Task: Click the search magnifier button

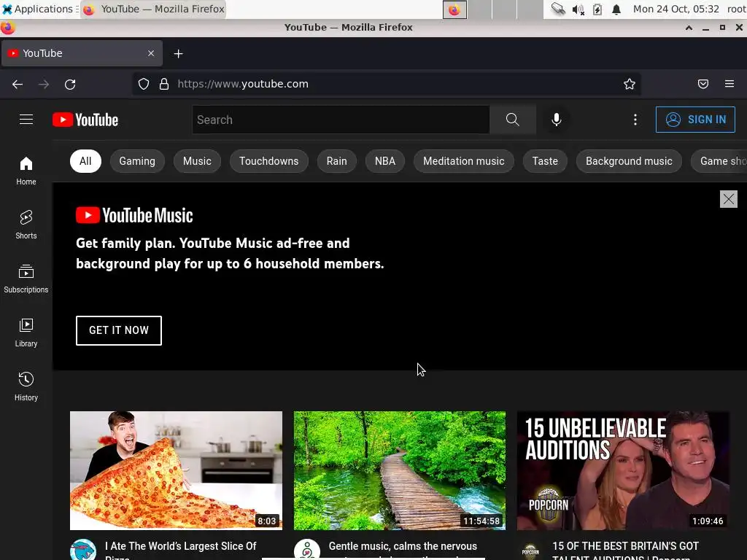Action: [513, 120]
